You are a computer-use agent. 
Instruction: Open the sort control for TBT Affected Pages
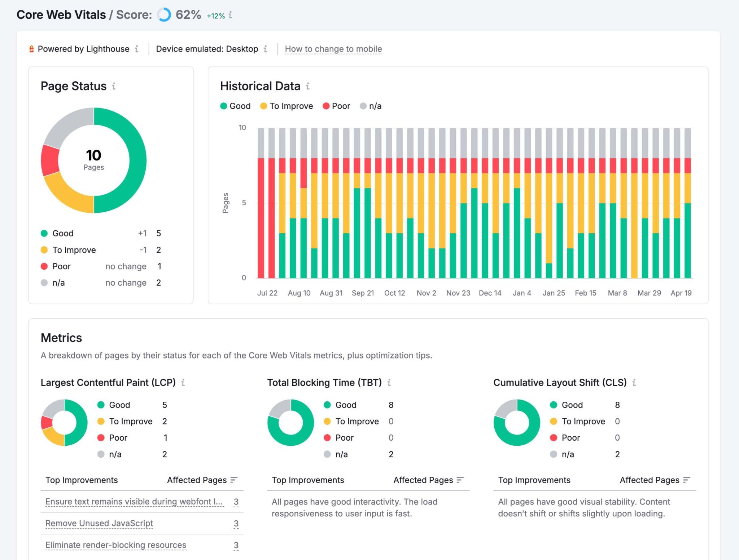pos(460,480)
